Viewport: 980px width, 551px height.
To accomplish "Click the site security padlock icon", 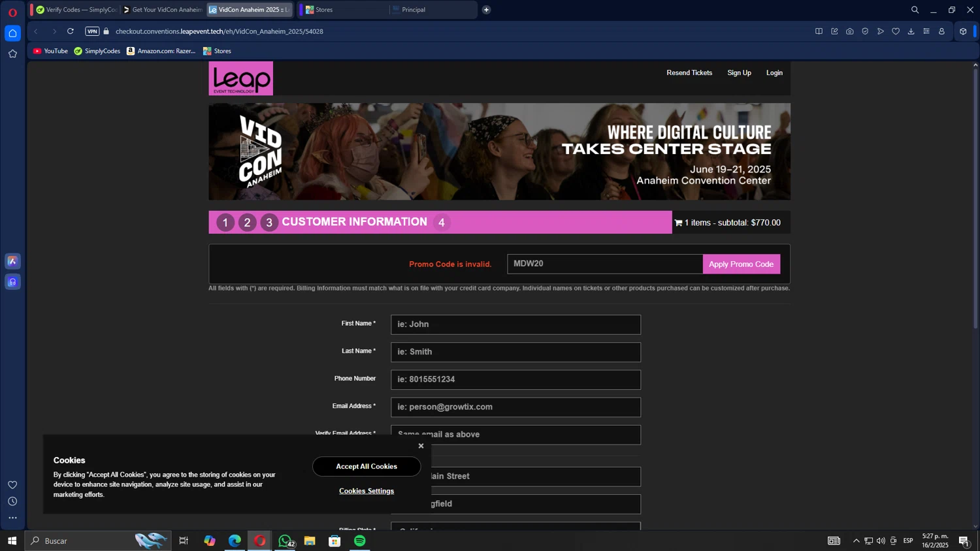I will pyautogui.click(x=106, y=31).
